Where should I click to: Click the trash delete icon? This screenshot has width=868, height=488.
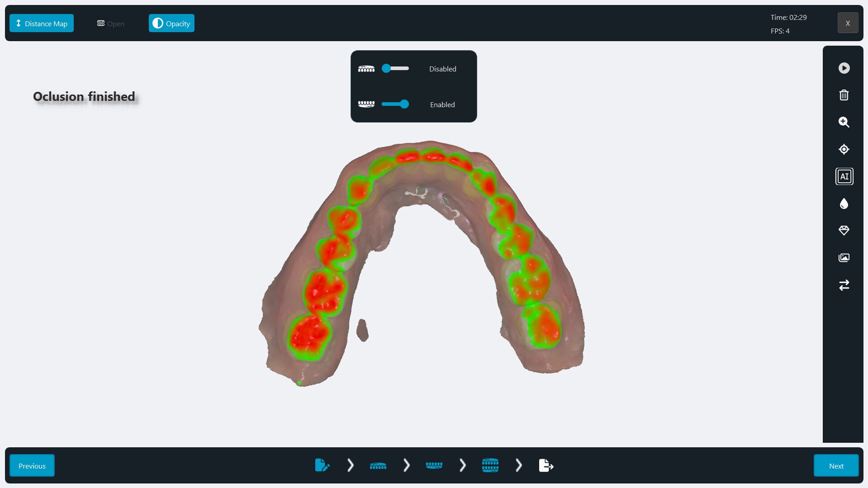[844, 95]
